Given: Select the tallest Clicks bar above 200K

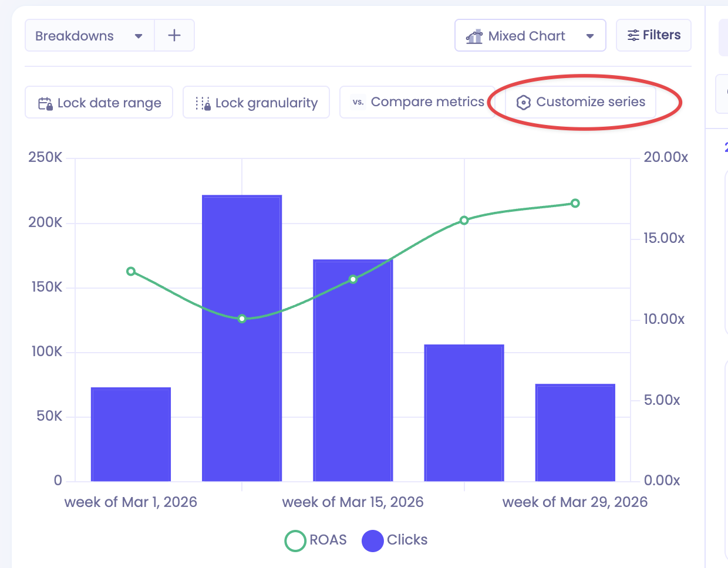Looking at the screenshot, I should point(242,338).
